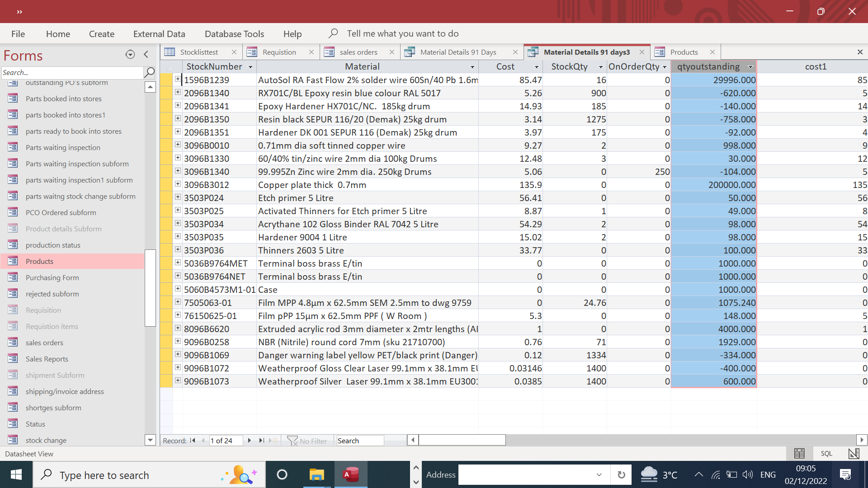Image resolution: width=868 pixels, height=488 pixels.
Task: Expand subdatasheet for row 1596B1239
Action: click(178, 80)
